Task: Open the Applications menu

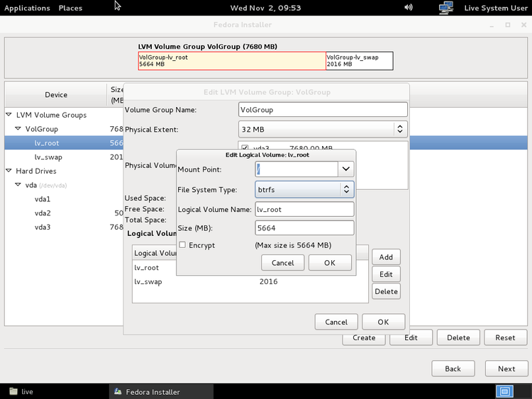Action: (28, 8)
